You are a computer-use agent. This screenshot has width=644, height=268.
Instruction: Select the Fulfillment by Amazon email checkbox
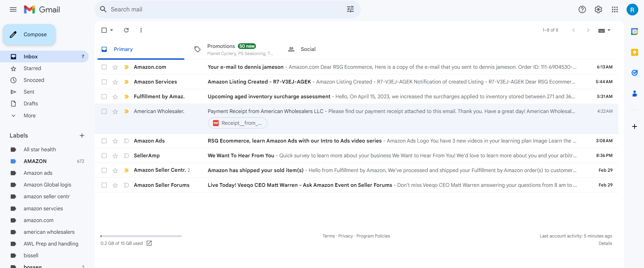(104, 97)
